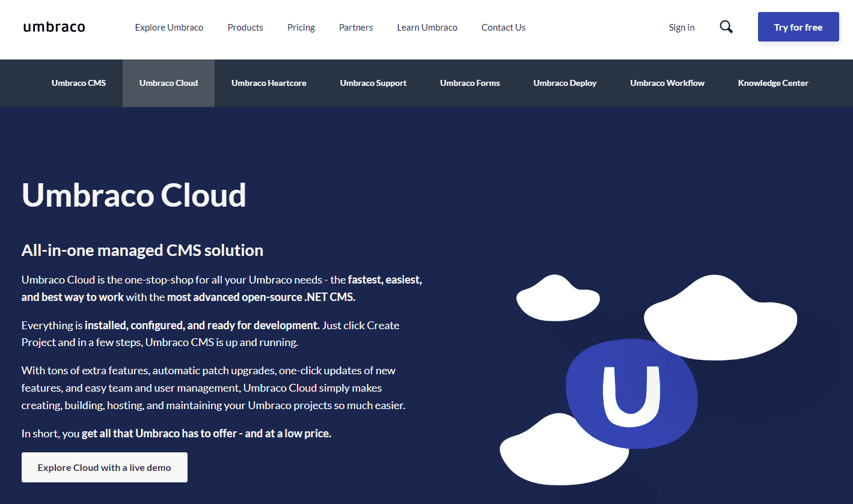Click the text 'installed, configured, and ready for development.'
Image resolution: width=853 pixels, height=504 pixels.
(202, 325)
